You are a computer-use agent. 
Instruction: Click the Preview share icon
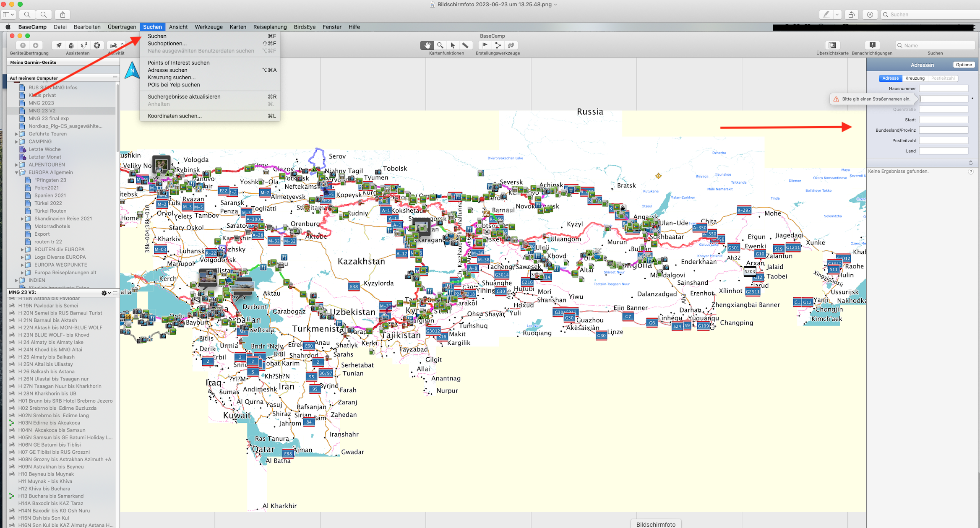[63, 15]
